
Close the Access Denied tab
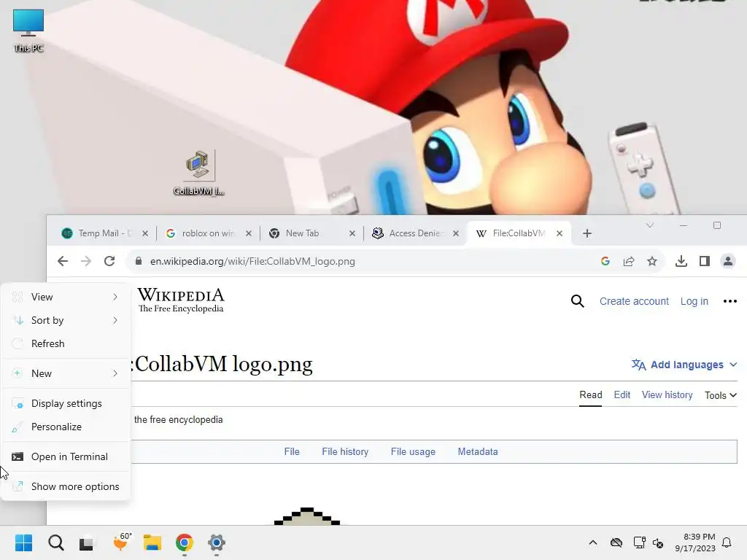[455, 233]
